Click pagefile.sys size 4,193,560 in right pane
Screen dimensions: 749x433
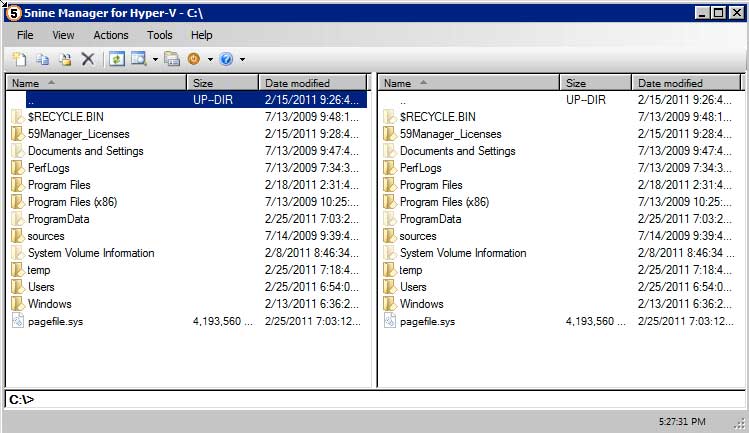[595, 321]
